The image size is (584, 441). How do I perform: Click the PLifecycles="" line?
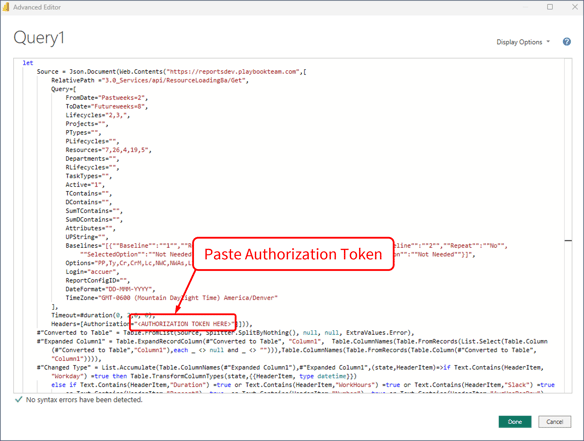(92, 141)
